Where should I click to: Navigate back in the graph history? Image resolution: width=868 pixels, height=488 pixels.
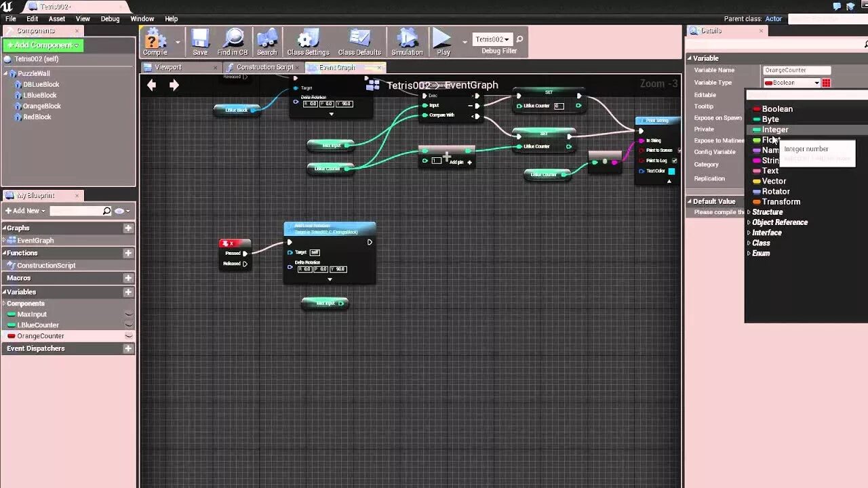(152, 85)
